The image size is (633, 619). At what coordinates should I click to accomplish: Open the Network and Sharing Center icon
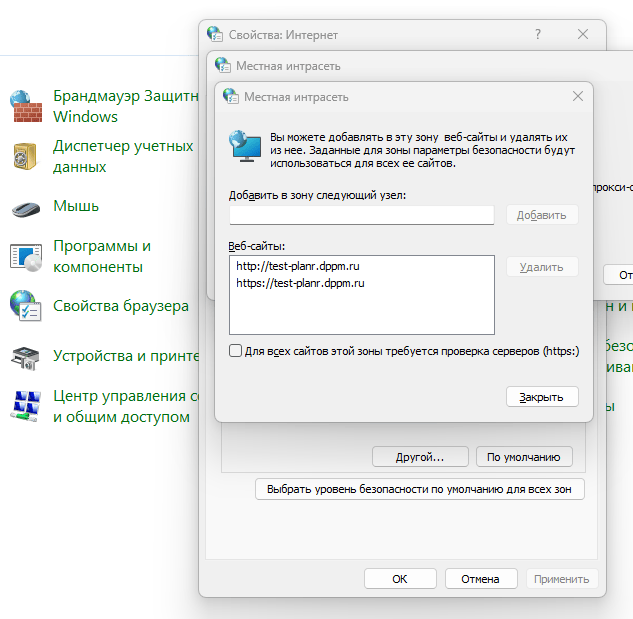25,405
